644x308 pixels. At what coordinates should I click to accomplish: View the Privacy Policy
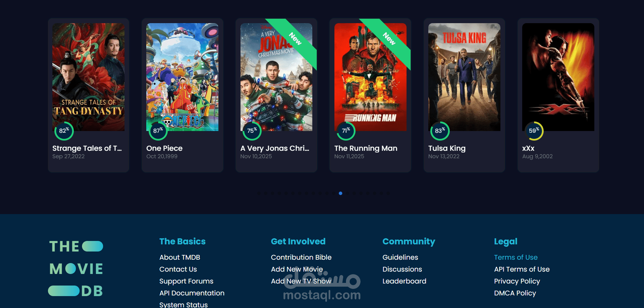tap(517, 281)
